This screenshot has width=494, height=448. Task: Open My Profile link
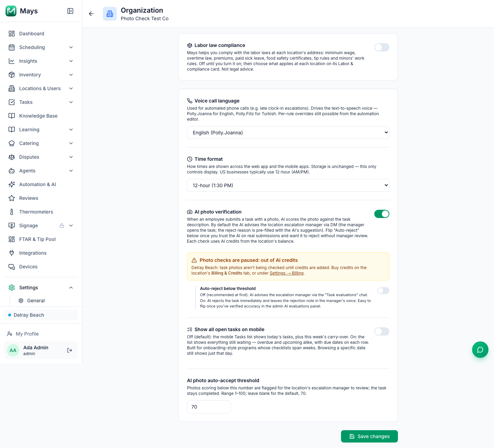[41, 334]
